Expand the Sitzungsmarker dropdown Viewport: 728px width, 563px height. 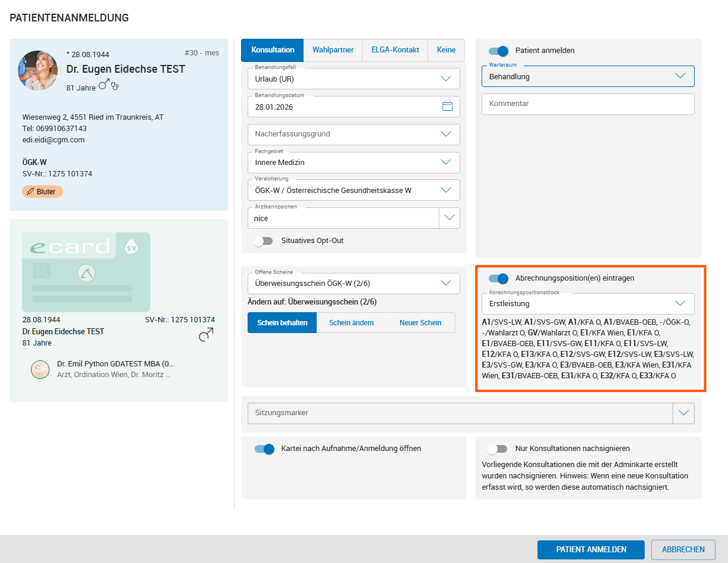[x=683, y=413]
